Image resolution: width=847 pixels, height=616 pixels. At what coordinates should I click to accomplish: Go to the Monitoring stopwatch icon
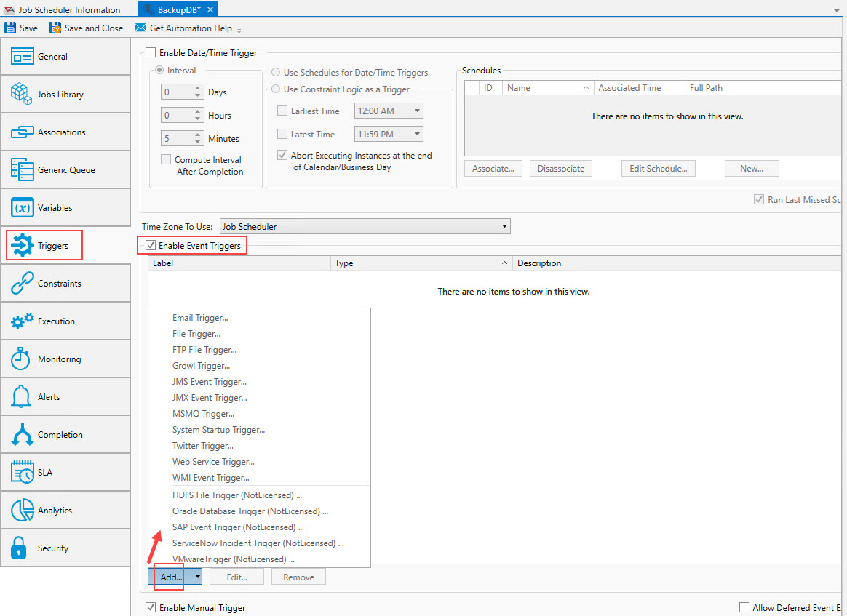23,359
